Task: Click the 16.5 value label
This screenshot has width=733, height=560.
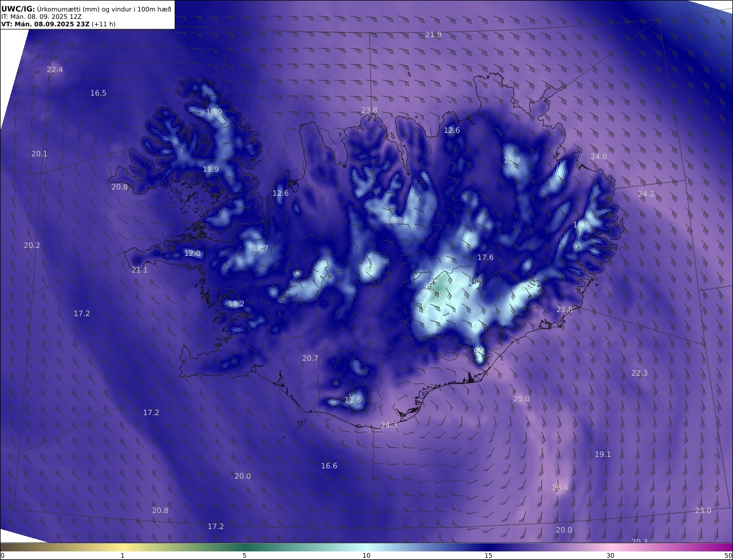Action: point(98,93)
